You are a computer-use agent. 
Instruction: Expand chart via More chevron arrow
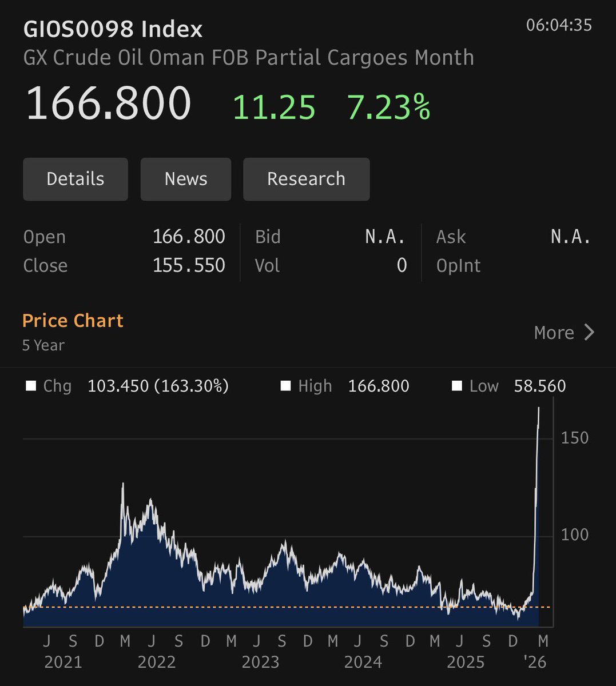click(589, 332)
